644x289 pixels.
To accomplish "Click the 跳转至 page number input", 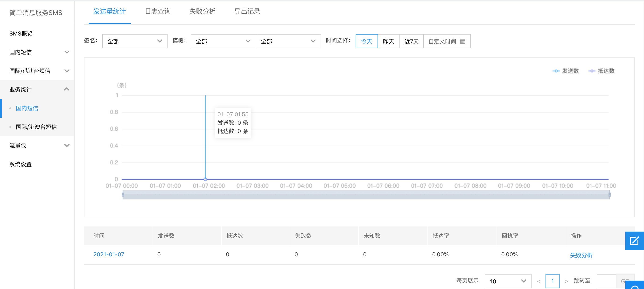I will [606, 281].
